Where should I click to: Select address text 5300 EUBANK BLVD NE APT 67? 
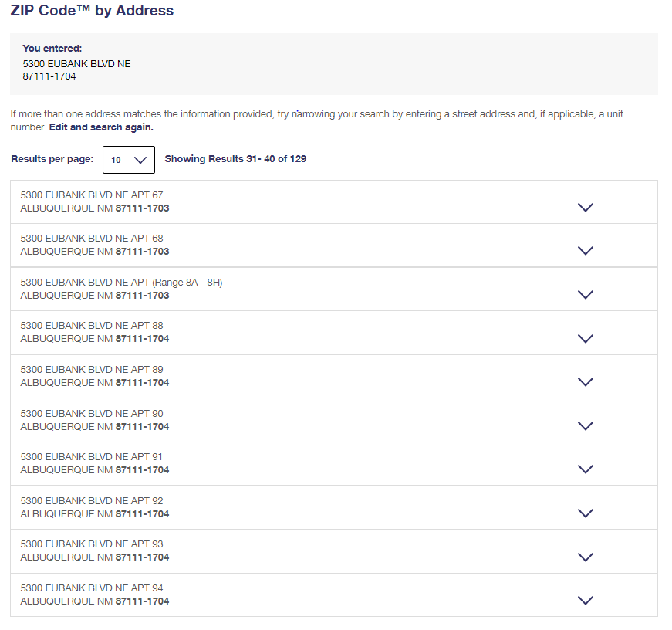pyautogui.click(x=92, y=195)
